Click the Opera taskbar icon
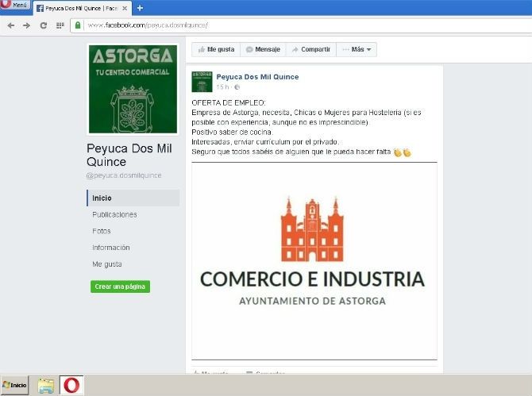This screenshot has height=396, width=532. (x=71, y=385)
